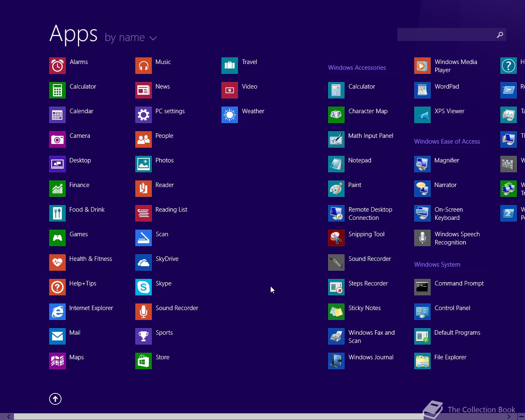Click the Desktop label
The image size is (525, 420).
click(x=80, y=160)
